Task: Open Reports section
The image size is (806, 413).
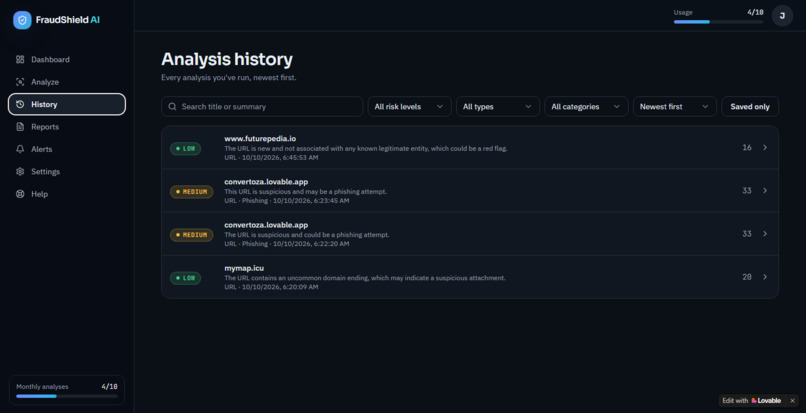Action: pos(67,127)
